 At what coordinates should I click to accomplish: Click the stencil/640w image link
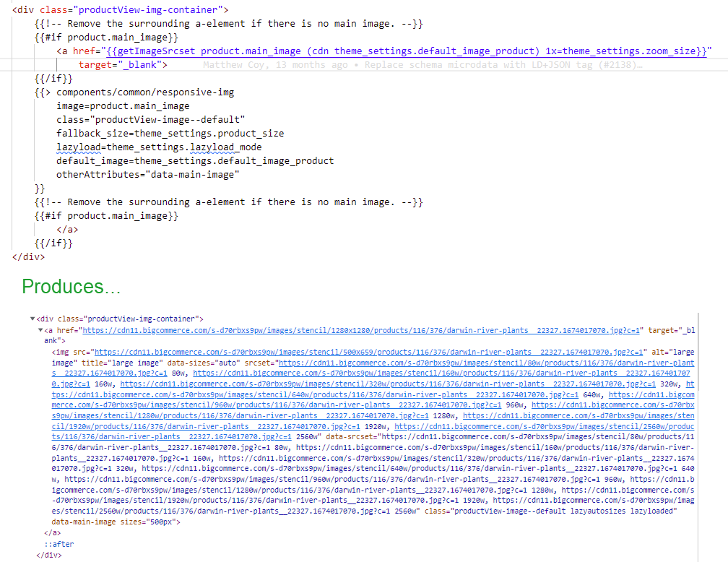tap(289, 394)
